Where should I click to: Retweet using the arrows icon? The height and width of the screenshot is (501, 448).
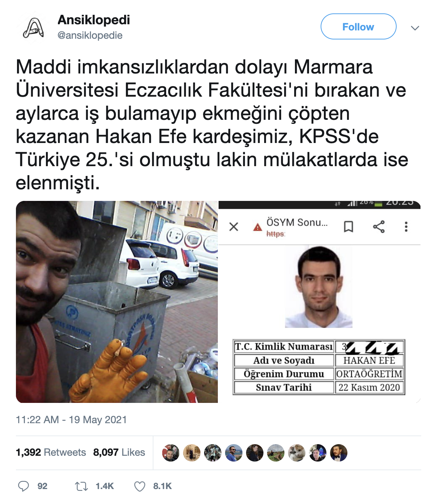[81, 486]
